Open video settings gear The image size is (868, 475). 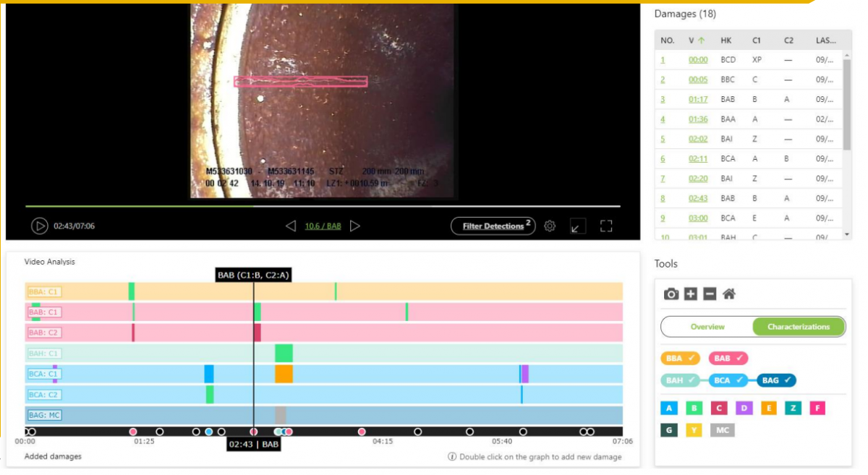click(550, 226)
